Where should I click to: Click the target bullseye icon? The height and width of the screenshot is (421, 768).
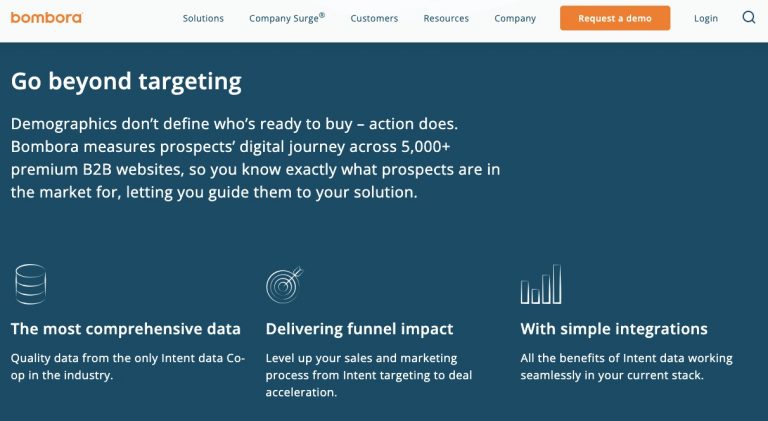285,284
